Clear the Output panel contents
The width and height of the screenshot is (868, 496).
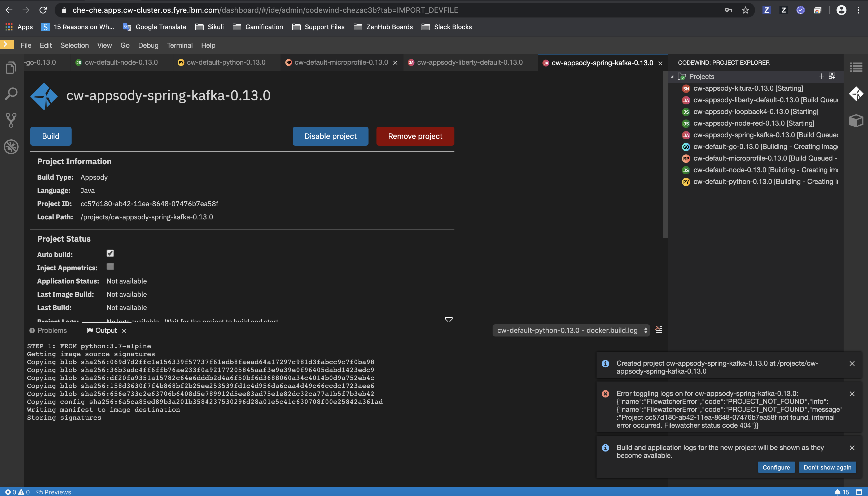point(659,330)
